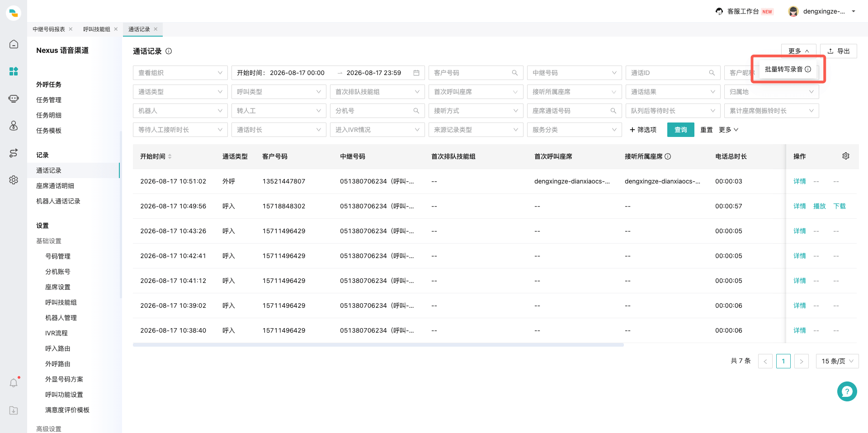
Task: Click the info icon beside 接听所属座席 header
Action: [668, 156]
